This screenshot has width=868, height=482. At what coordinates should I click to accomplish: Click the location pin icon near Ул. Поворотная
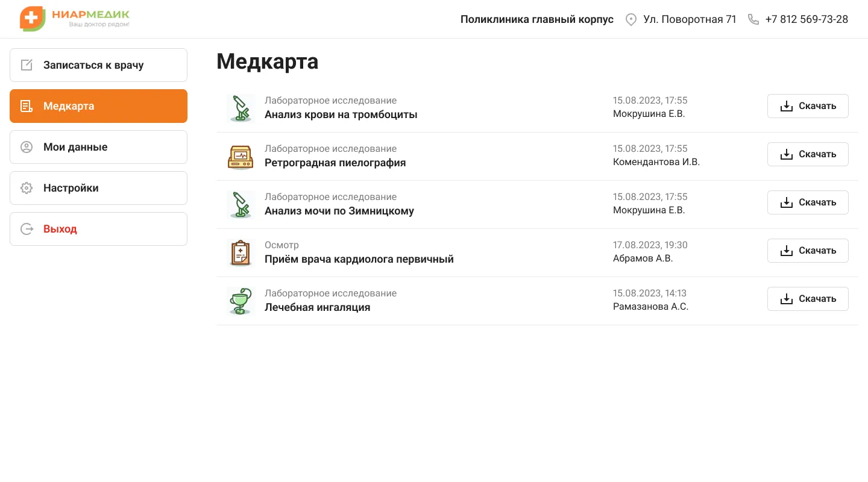point(631,19)
